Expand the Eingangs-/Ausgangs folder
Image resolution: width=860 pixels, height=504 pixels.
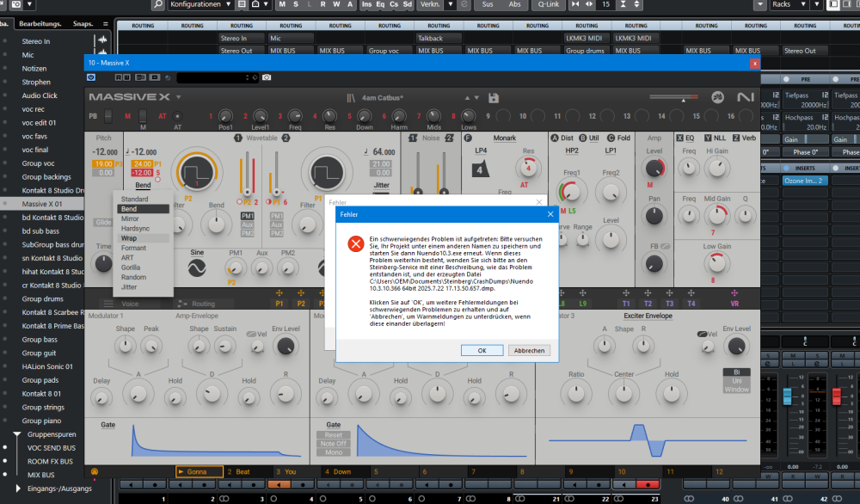[x=19, y=489]
